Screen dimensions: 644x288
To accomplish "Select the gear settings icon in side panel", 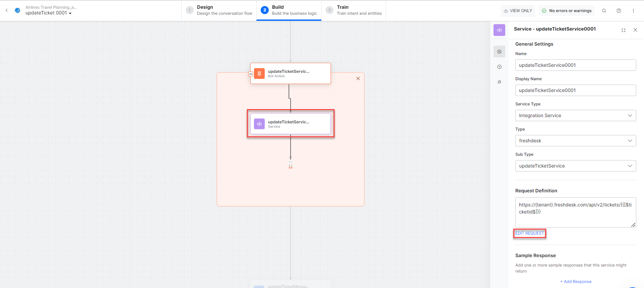I will 500,52.
